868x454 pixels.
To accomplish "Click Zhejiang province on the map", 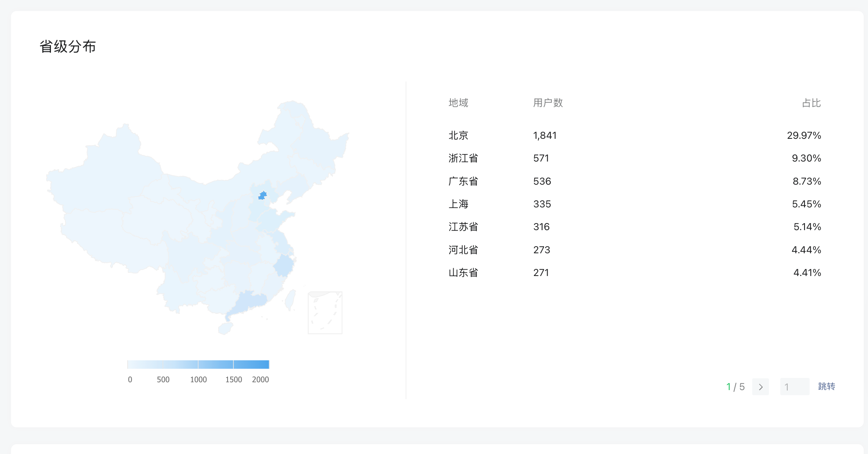I will pos(284,266).
